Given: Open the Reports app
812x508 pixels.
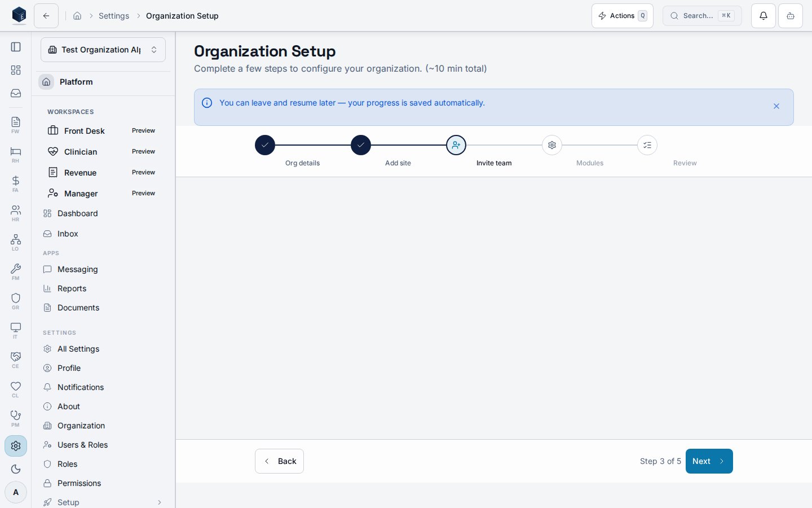Looking at the screenshot, I should click(103, 288).
